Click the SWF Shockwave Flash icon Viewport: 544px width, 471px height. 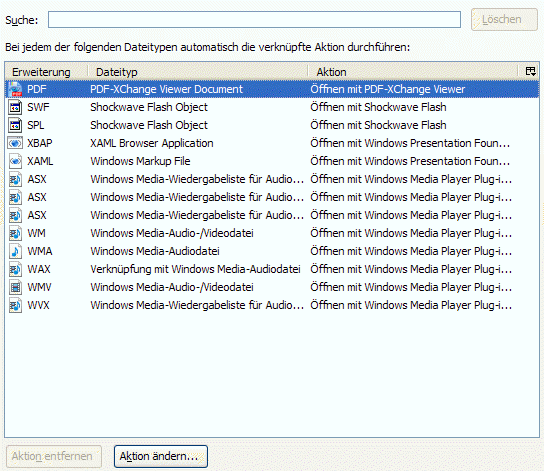click(15, 107)
